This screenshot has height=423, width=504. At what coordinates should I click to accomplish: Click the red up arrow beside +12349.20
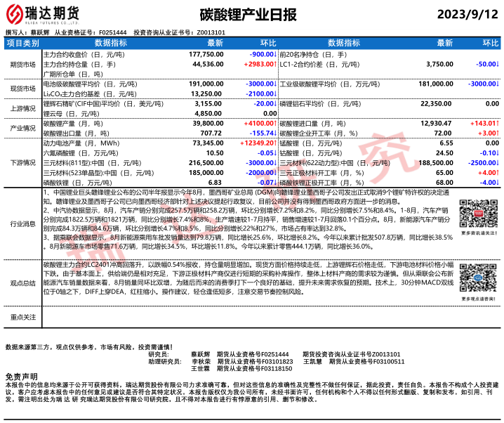point(275,143)
